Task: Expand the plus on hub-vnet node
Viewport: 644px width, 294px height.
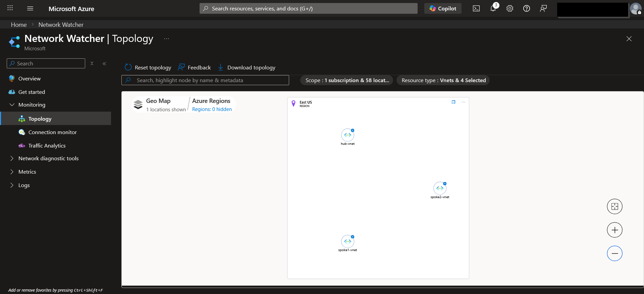Action: (x=353, y=130)
